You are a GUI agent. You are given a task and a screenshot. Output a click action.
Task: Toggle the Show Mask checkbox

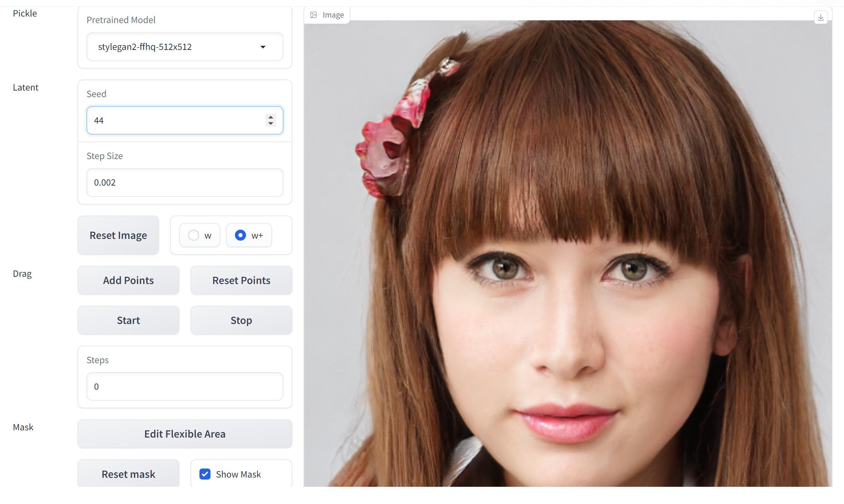click(x=205, y=474)
